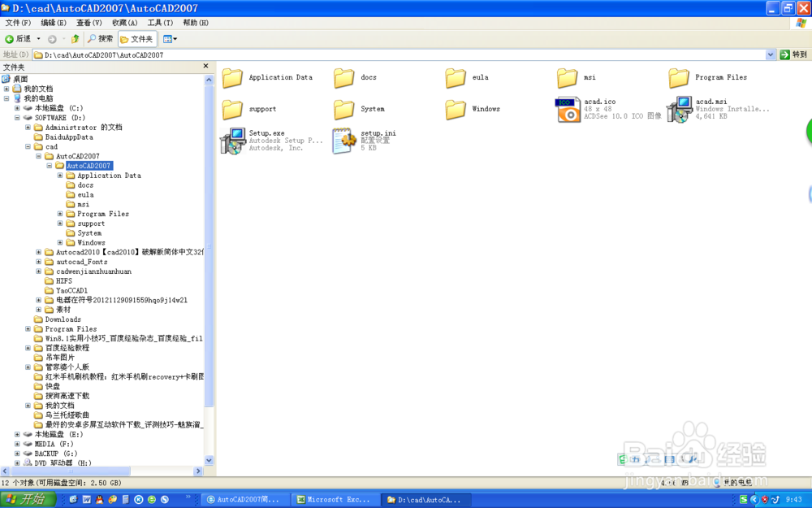812x508 pixels.
Task: Open the Tools menu
Action: point(160,23)
